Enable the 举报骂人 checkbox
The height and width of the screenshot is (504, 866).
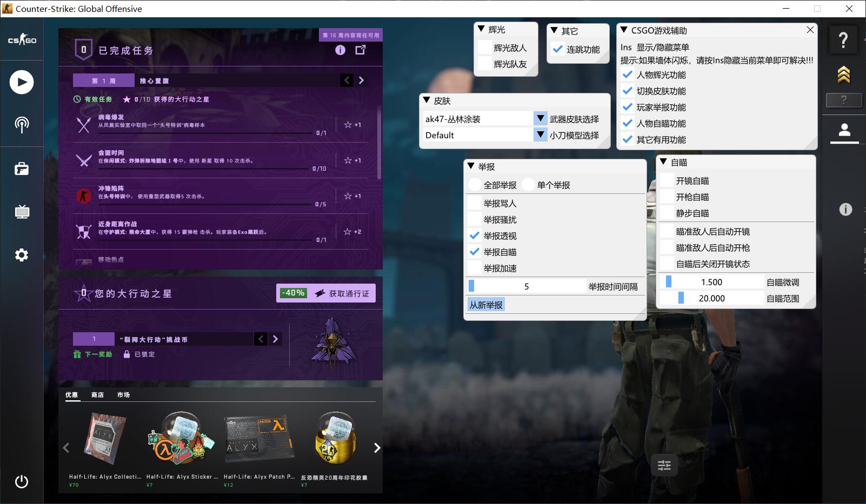click(x=474, y=203)
